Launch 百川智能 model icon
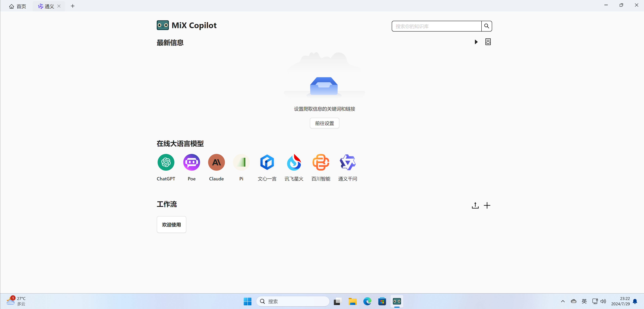644x309 pixels. click(321, 162)
